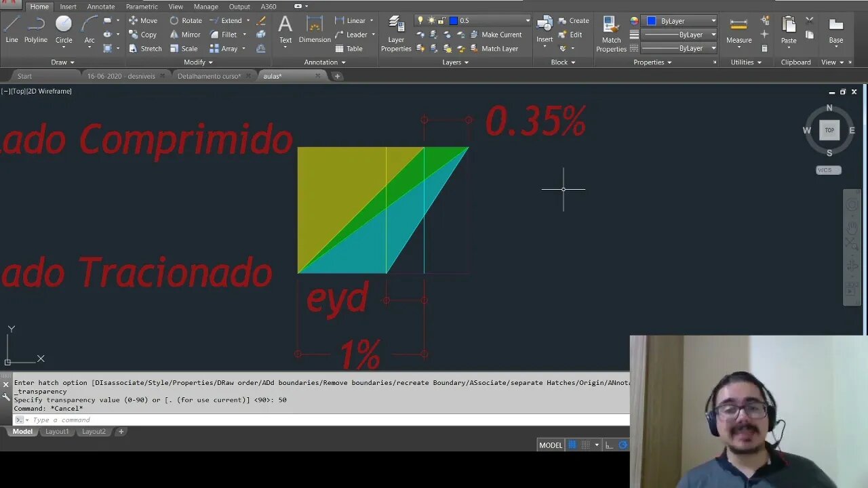Choose the Circle tool
The width and height of the screenshot is (868, 488).
click(64, 30)
